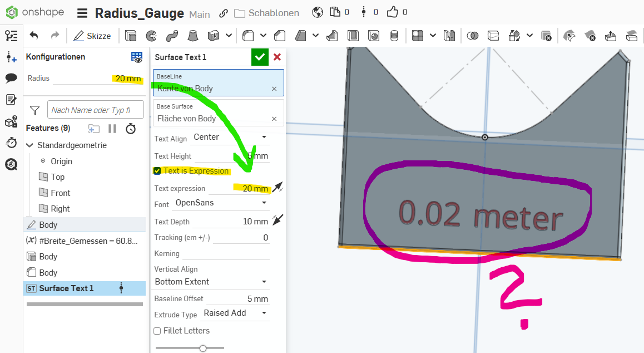
Task: Confirm Surface Text 1 with green checkmark
Action: (260, 57)
